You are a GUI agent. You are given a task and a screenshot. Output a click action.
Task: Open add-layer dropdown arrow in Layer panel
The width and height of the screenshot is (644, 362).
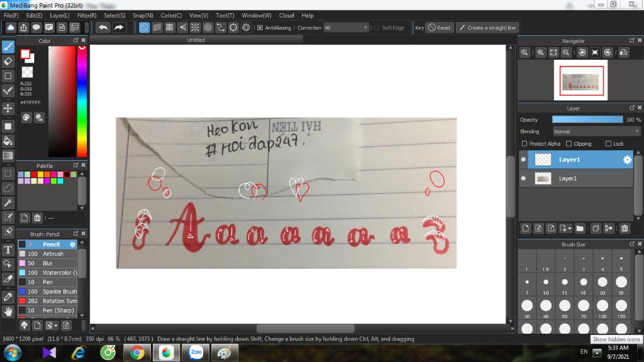tap(570, 228)
